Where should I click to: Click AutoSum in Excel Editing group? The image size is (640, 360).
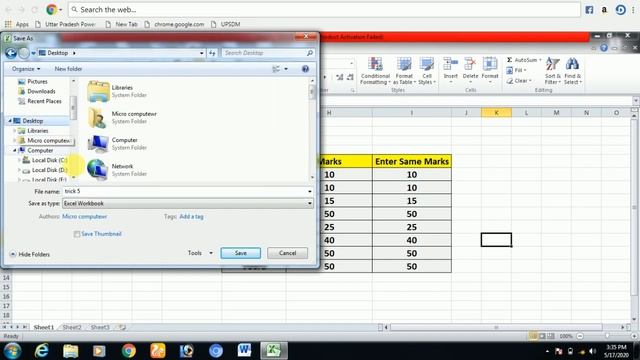pos(524,60)
